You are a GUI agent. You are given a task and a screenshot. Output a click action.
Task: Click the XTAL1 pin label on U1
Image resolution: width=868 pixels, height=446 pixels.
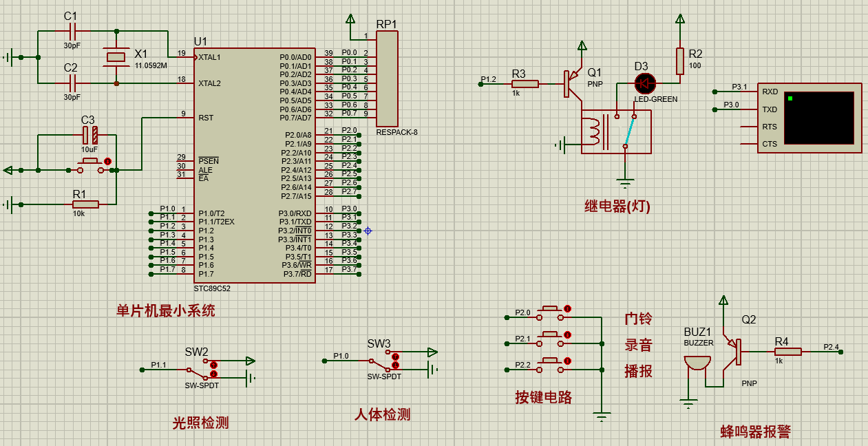(x=210, y=57)
